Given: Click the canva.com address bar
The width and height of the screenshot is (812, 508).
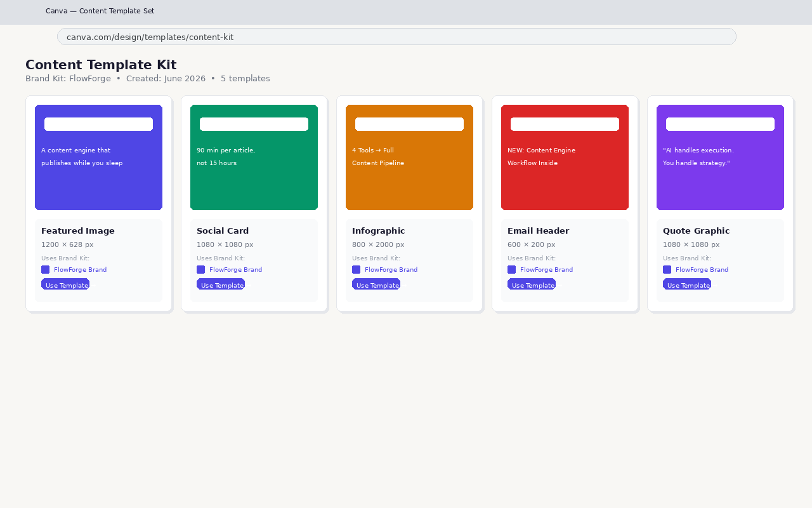Looking at the screenshot, I should [x=396, y=37].
